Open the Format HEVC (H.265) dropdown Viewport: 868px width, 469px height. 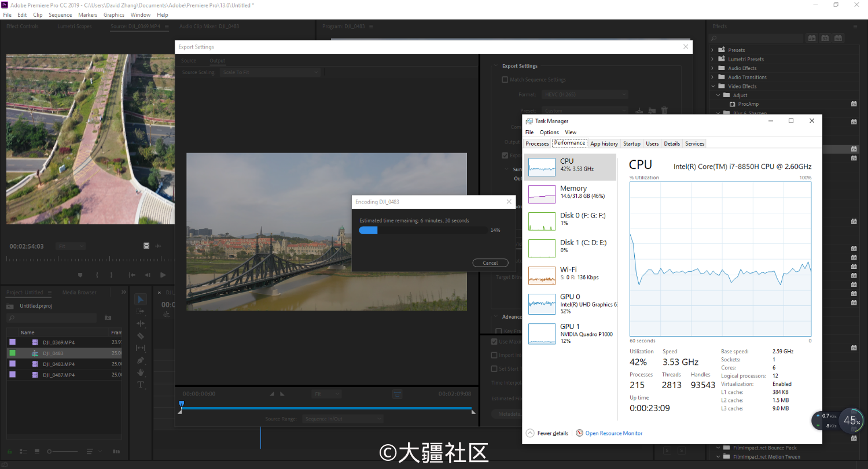(584, 94)
